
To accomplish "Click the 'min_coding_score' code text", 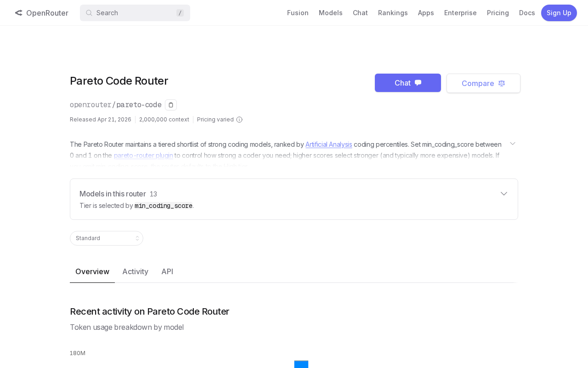I will (x=164, y=206).
